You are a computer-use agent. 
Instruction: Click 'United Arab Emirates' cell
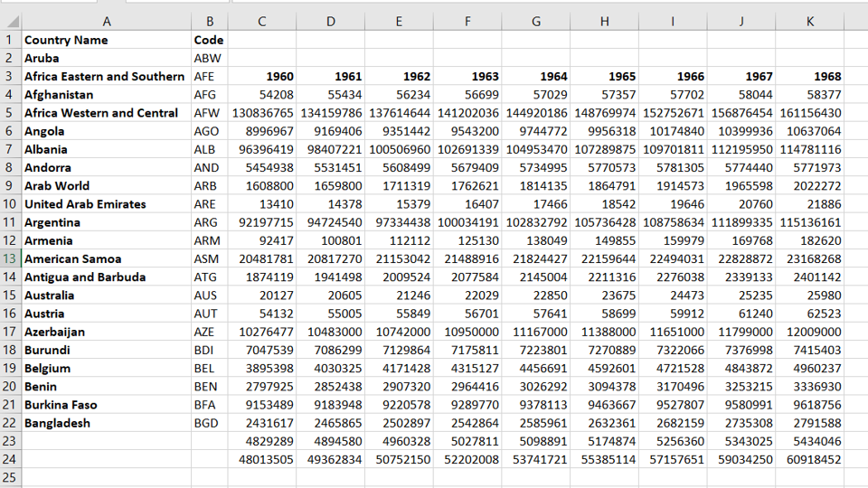click(x=107, y=204)
